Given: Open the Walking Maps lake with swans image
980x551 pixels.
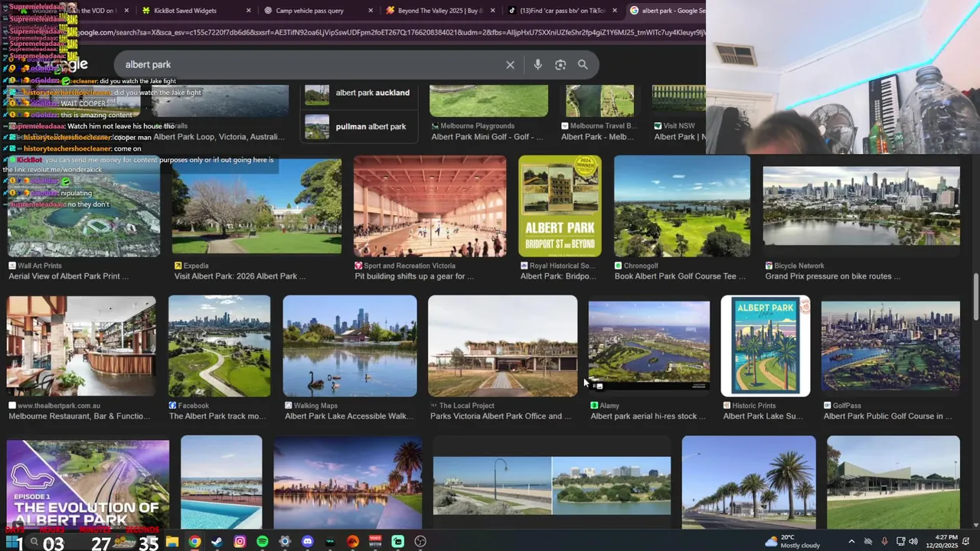Looking at the screenshot, I should 350,346.
